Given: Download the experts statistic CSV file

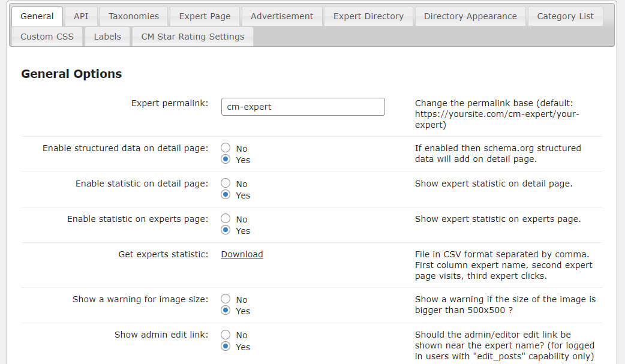Looking at the screenshot, I should [x=242, y=254].
